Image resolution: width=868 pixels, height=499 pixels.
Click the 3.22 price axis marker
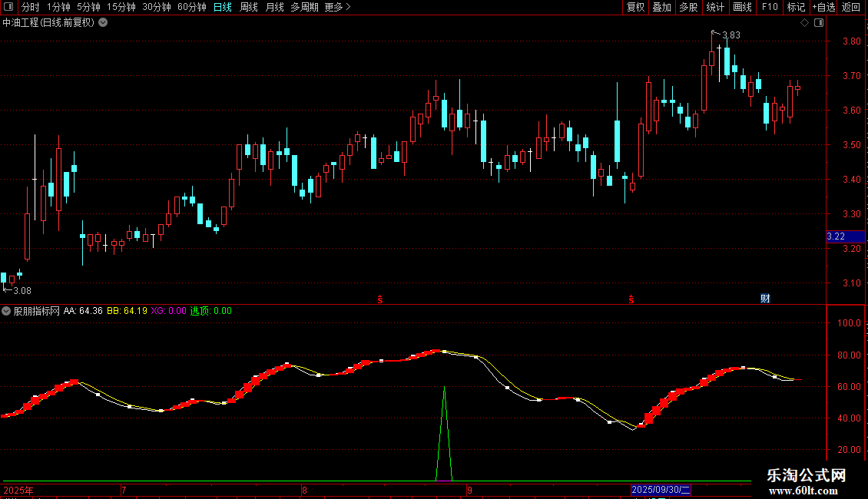845,236
